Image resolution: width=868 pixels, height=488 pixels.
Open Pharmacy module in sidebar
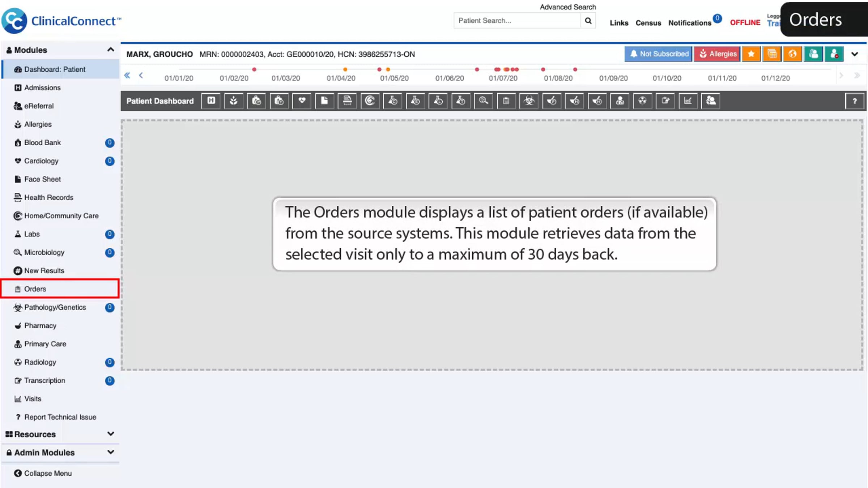point(60,325)
